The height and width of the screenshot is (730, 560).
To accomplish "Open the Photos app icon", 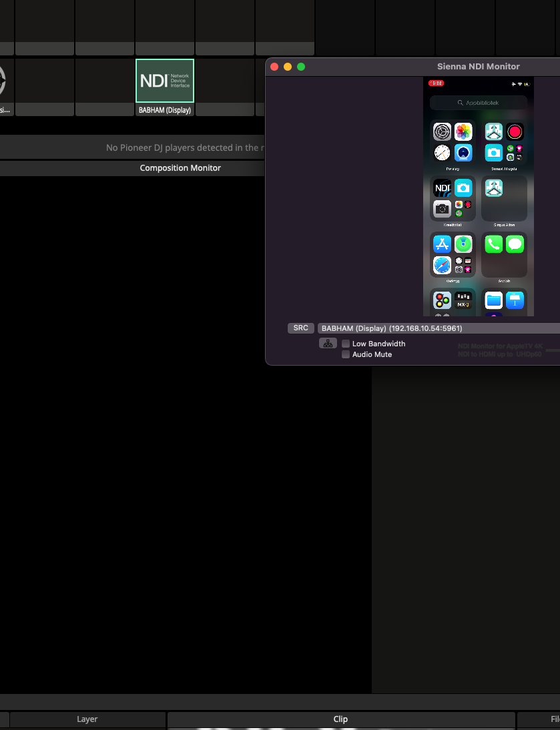I will [463, 131].
